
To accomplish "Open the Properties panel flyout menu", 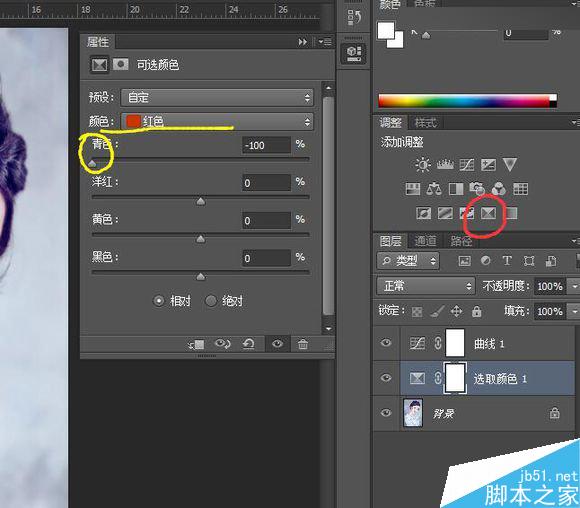I will [325, 42].
